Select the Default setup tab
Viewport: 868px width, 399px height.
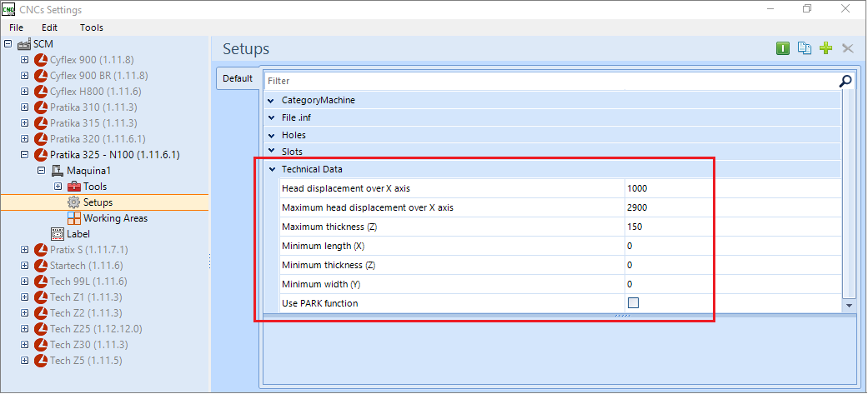click(238, 78)
